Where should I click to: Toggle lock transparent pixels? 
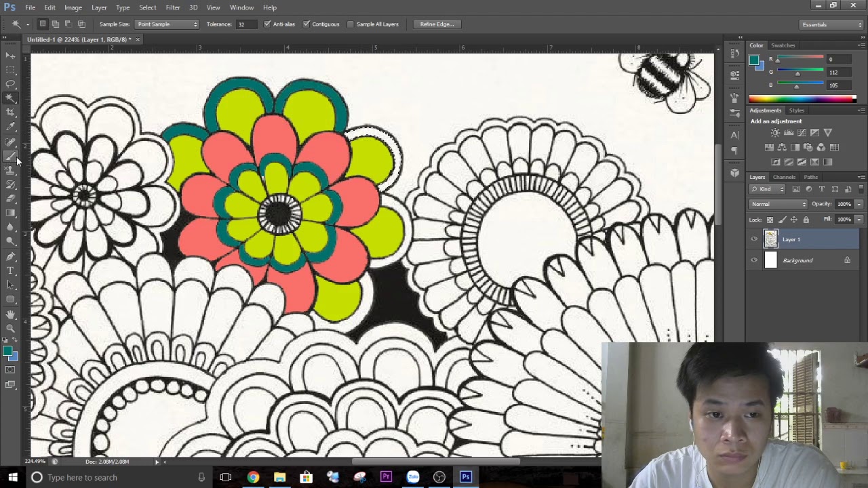(770, 220)
